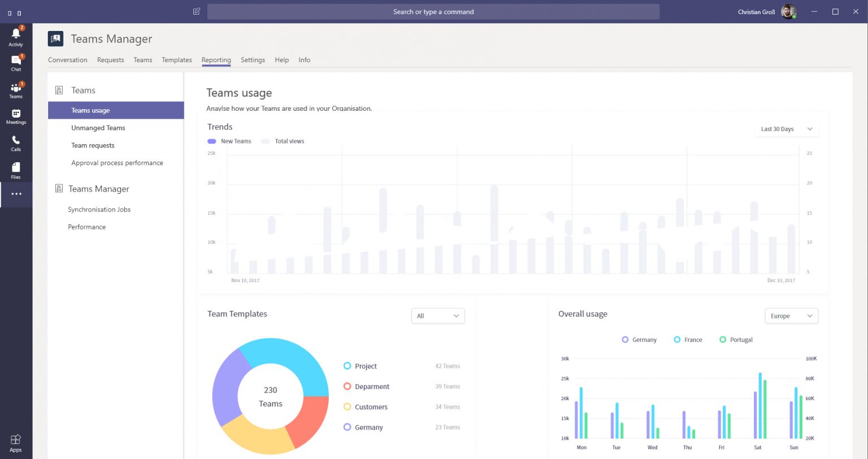The height and width of the screenshot is (459, 868).
Task: Click the Team Templates heading
Action: click(237, 314)
